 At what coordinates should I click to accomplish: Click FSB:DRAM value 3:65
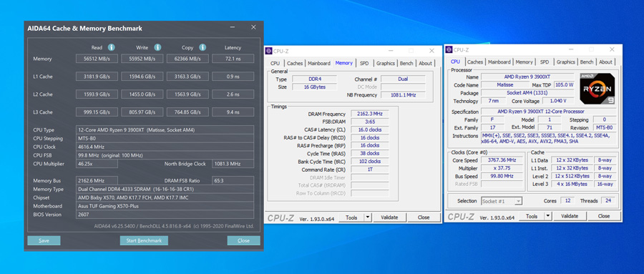pyautogui.click(x=370, y=122)
